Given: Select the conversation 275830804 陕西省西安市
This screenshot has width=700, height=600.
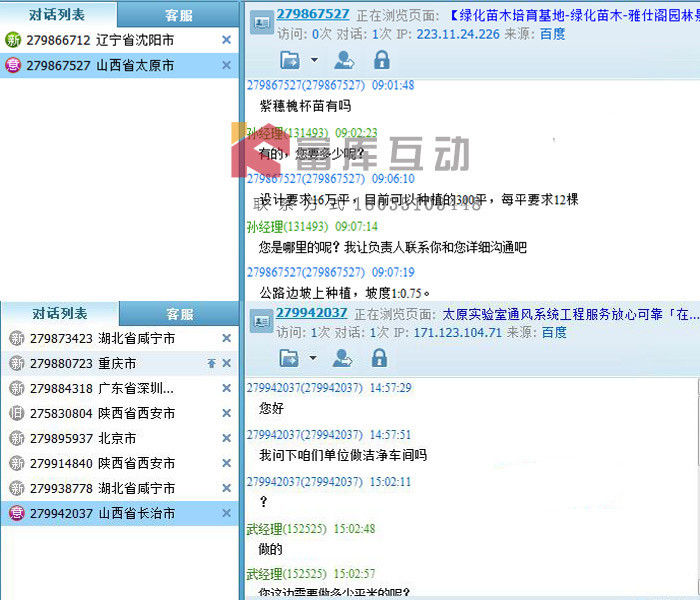Looking at the screenshot, I should (120, 413).
